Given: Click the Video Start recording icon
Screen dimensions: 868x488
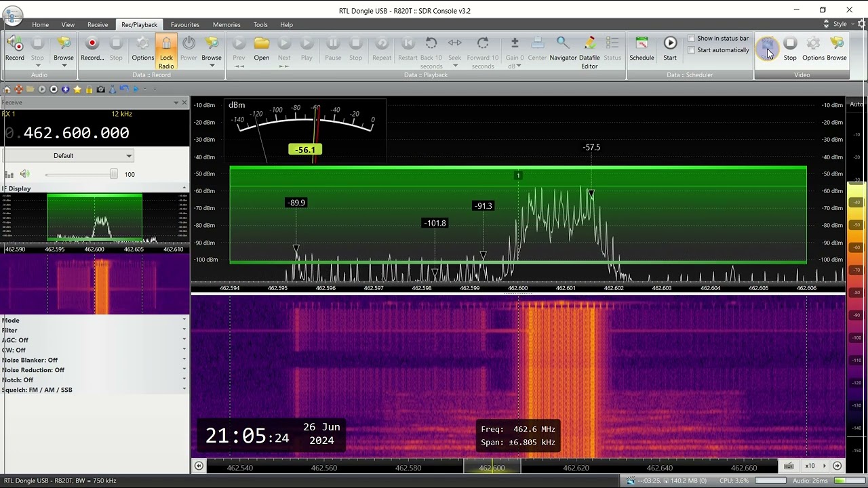Looking at the screenshot, I should pyautogui.click(x=768, y=48).
